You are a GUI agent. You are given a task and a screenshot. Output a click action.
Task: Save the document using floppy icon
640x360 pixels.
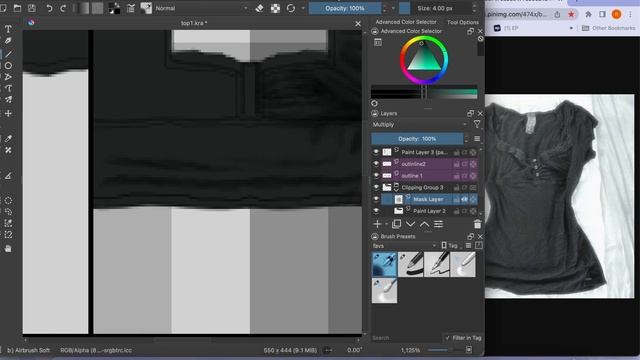32,8
